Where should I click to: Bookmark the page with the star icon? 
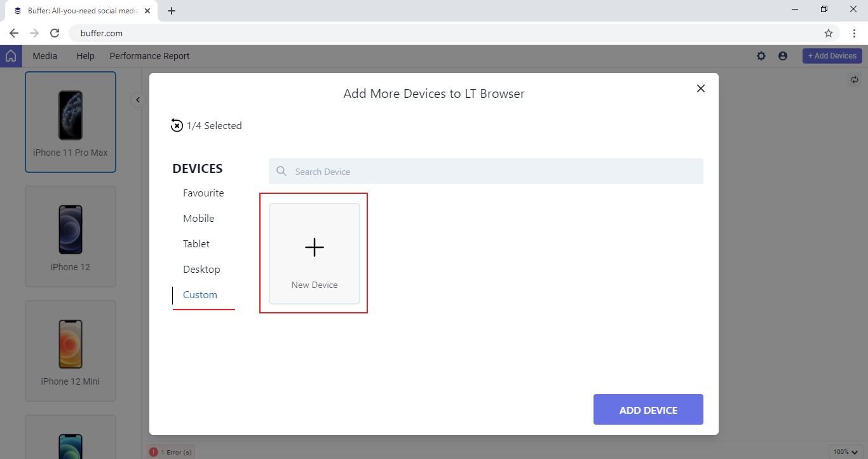click(829, 33)
